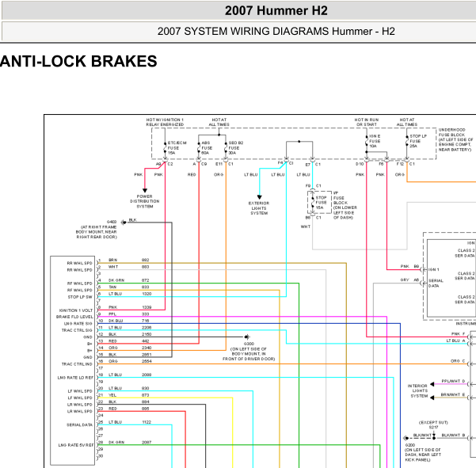Click the "STOP LP FUSE 25A" label
The height and width of the screenshot is (468, 476).
click(418, 141)
